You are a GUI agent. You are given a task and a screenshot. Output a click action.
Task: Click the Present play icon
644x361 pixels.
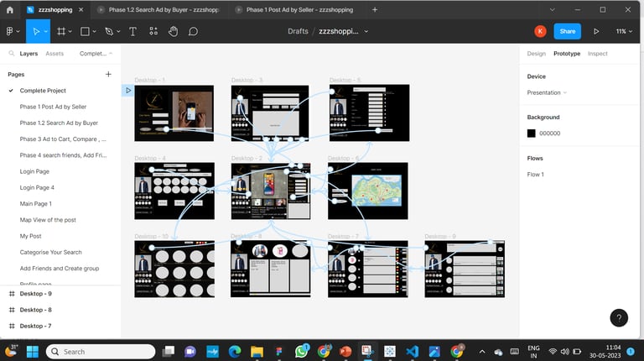[596, 31]
